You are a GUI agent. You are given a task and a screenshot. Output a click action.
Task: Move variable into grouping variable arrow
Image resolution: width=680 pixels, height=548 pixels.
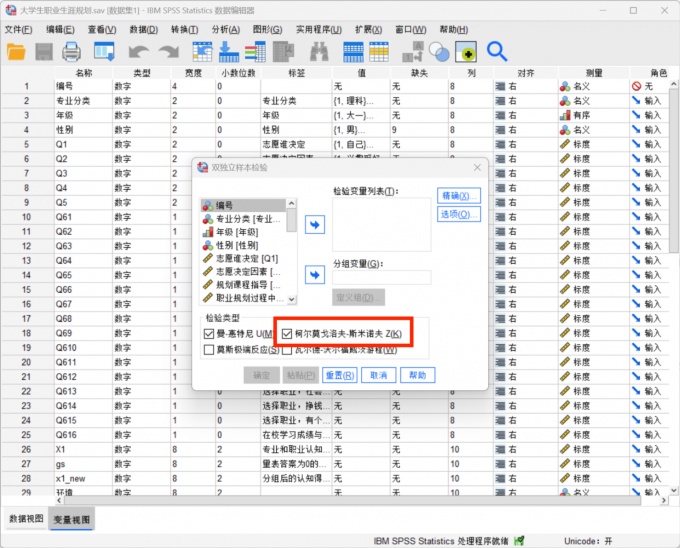point(315,275)
